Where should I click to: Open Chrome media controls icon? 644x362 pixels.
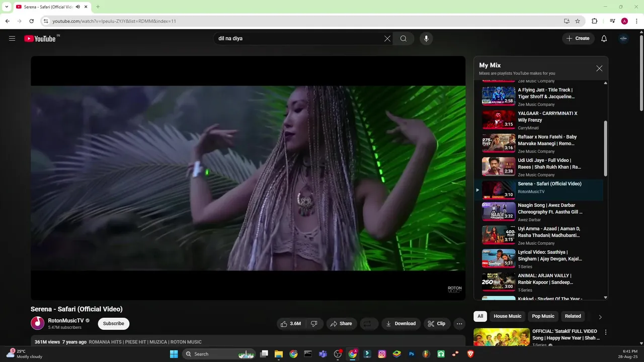pyautogui.click(x=612, y=21)
